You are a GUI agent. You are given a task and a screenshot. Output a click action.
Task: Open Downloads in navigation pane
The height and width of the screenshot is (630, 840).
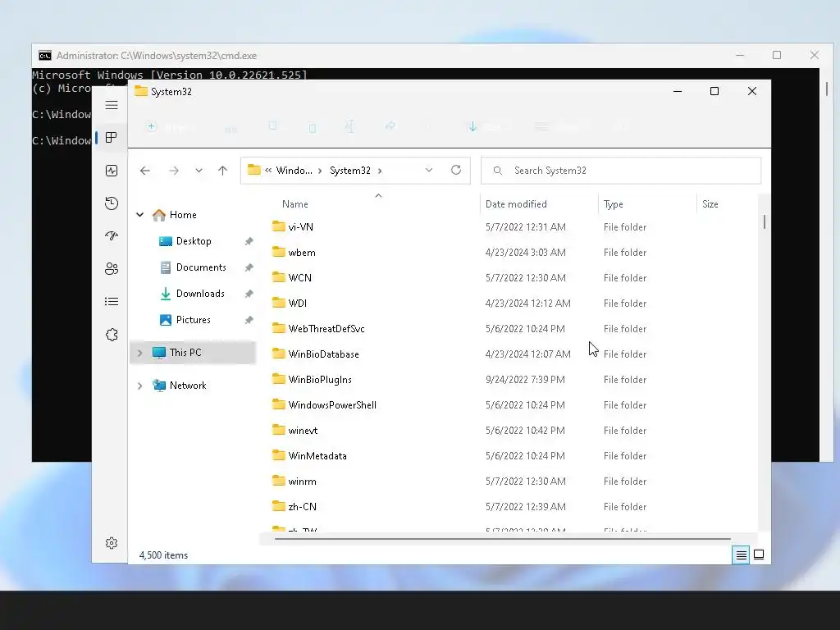pos(200,294)
